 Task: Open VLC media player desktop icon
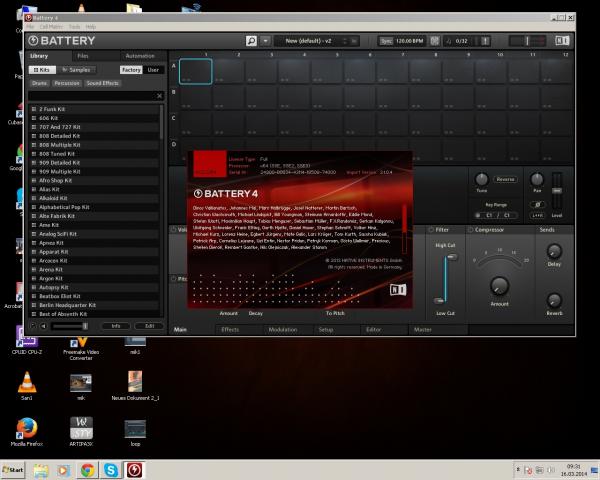coord(27,380)
